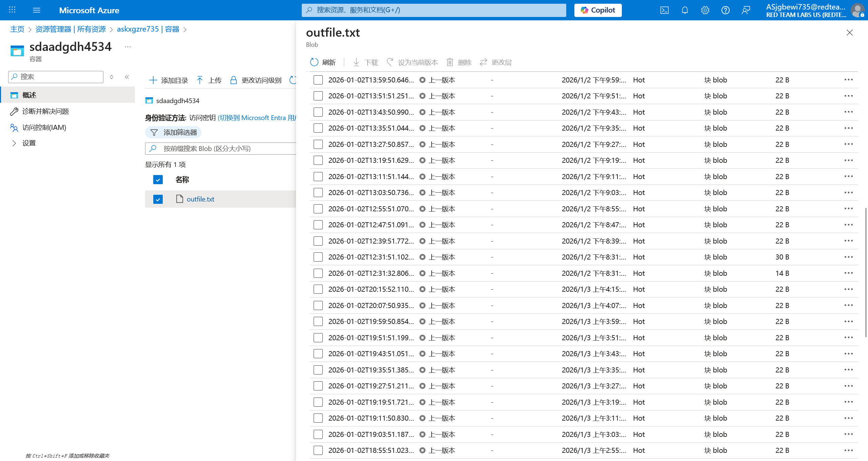Refresh the outfile.txt versions list
The height and width of the screenshot is (461, 868).
(322, 62)
